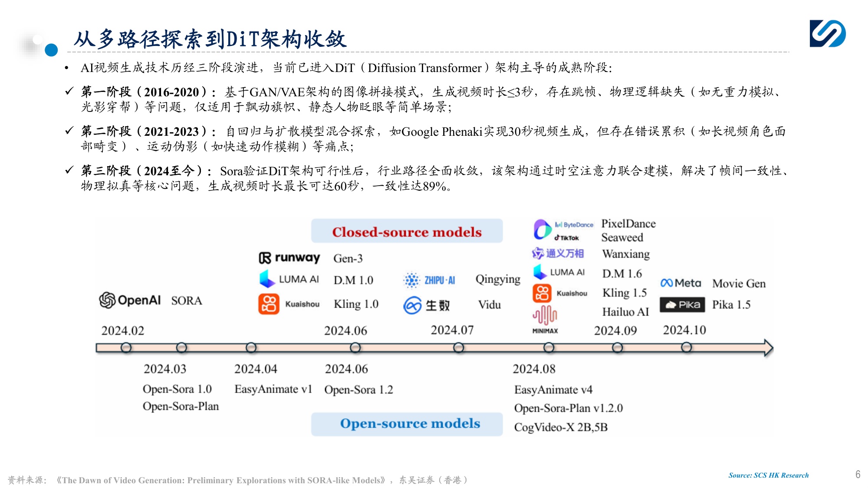This screenshot has height=488, width=868.
Task: Click the Source: SCS HK Research text
Action: [769, 475]
